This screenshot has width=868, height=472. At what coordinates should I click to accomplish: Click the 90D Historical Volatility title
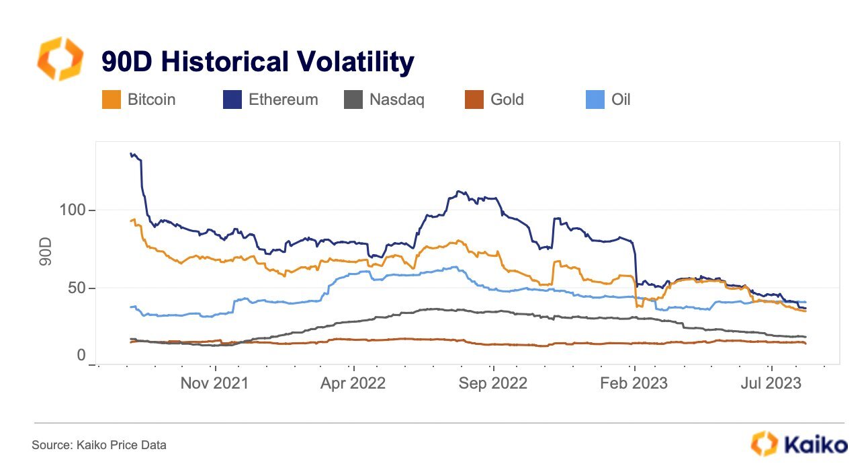click(258, 62)
